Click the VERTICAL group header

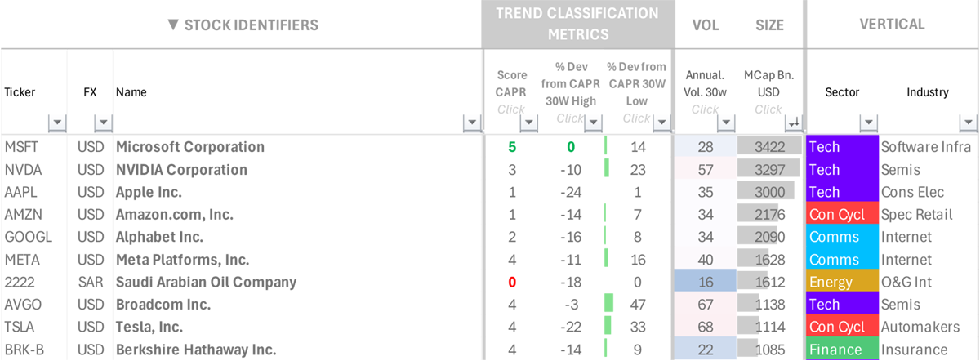pyautogui.click(x=892, y=24)
